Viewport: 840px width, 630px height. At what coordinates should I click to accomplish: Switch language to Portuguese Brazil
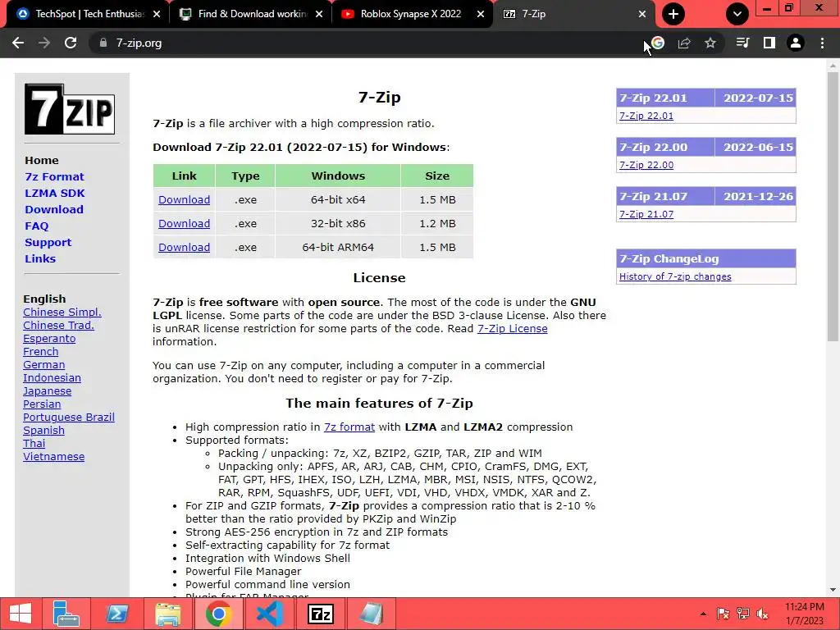pos(69,418)
